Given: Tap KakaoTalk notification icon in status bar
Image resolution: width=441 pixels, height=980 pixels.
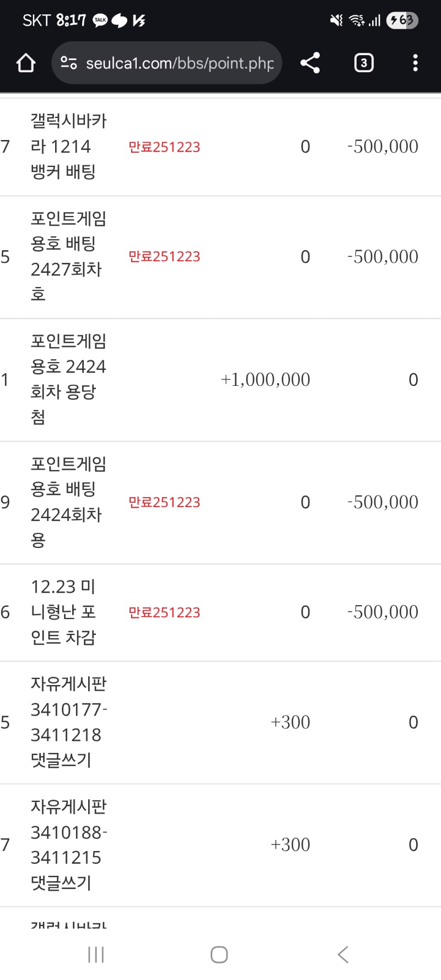Looking at the screenshot, I should pyautogui.click(x=100, y=20).
